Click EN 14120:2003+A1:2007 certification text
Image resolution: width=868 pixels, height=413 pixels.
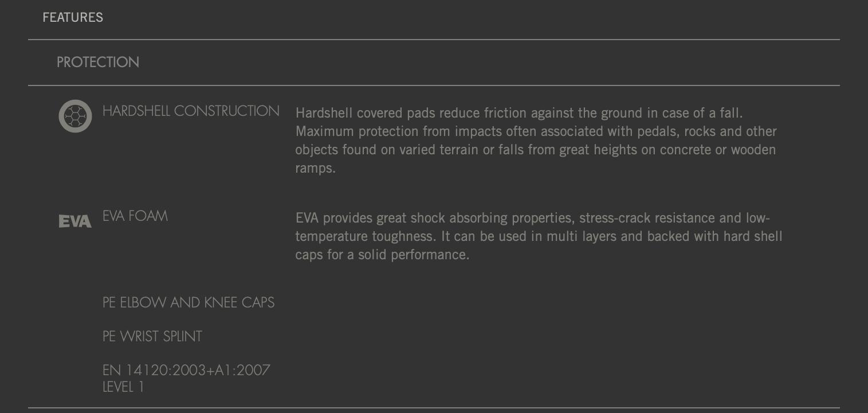186,370
